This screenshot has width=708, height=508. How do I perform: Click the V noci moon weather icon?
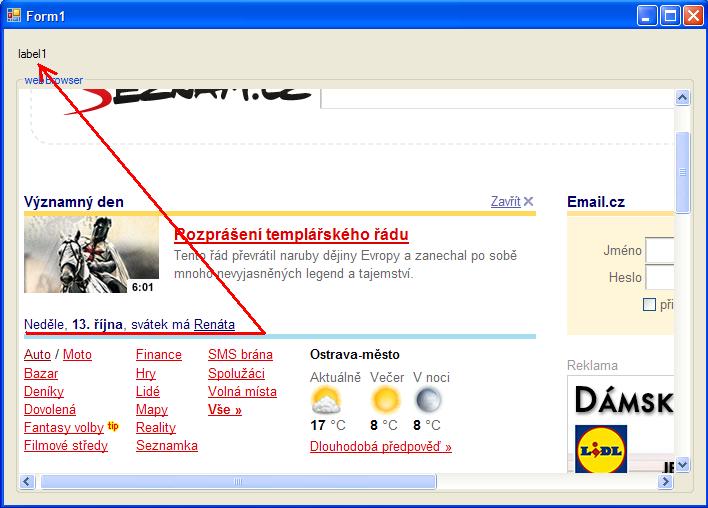tap(428, 400)
